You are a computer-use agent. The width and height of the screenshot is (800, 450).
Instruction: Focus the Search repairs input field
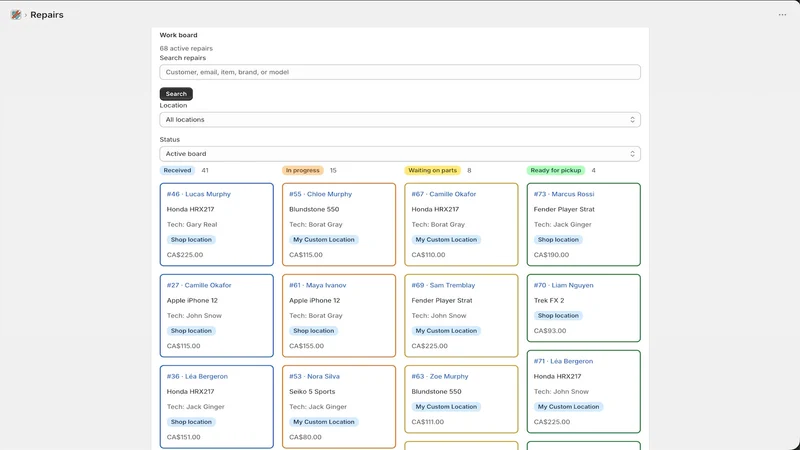[x=400, y=72]
